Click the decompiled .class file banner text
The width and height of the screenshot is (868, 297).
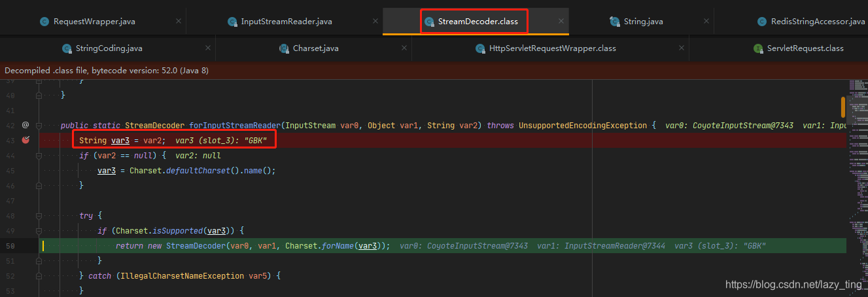[x=107, y=70]
